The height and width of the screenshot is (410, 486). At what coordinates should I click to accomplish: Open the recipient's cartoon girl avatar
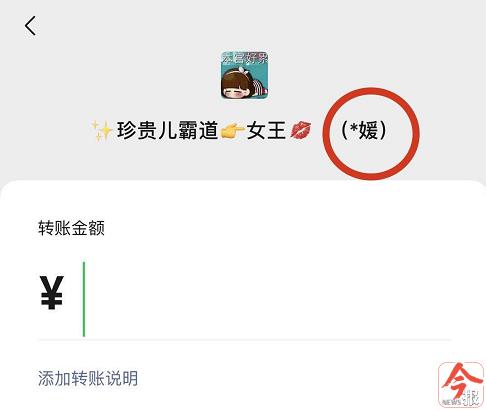pos(245,75)
